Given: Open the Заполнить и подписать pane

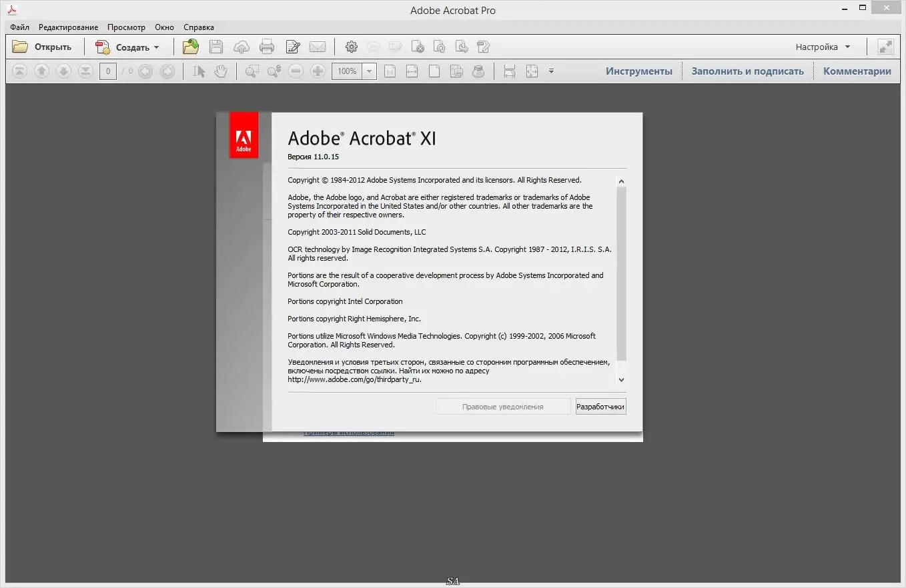Looking at the screenshot, I should 748,71.
